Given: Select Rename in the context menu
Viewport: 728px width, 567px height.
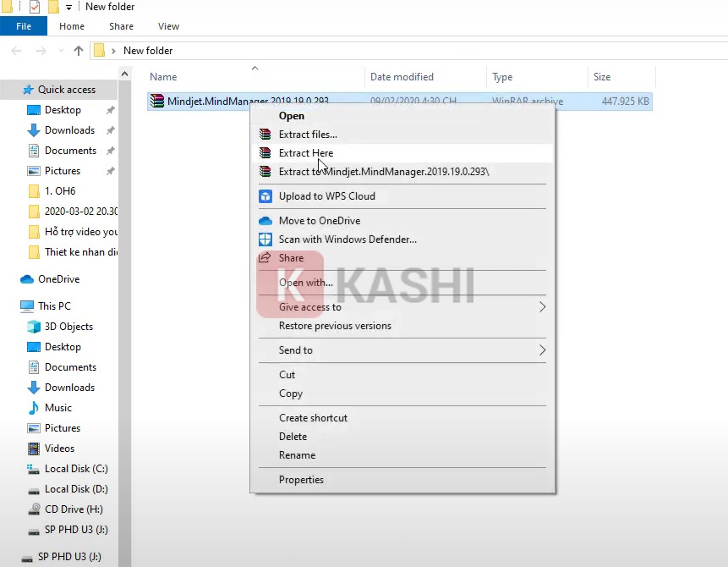Looking at the screenshot, I should [x=297, y=455].
